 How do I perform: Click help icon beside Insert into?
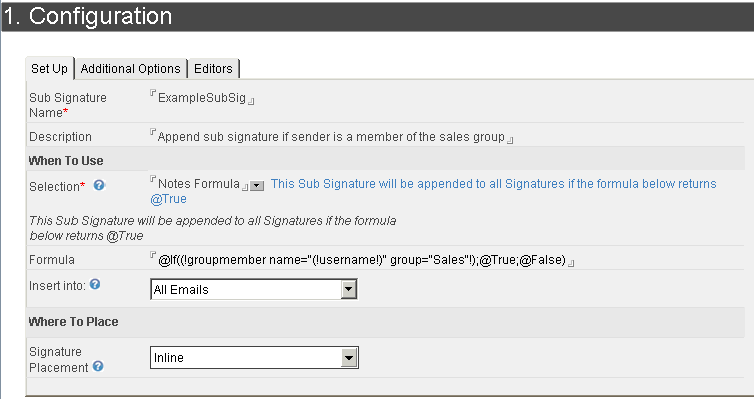95,284
